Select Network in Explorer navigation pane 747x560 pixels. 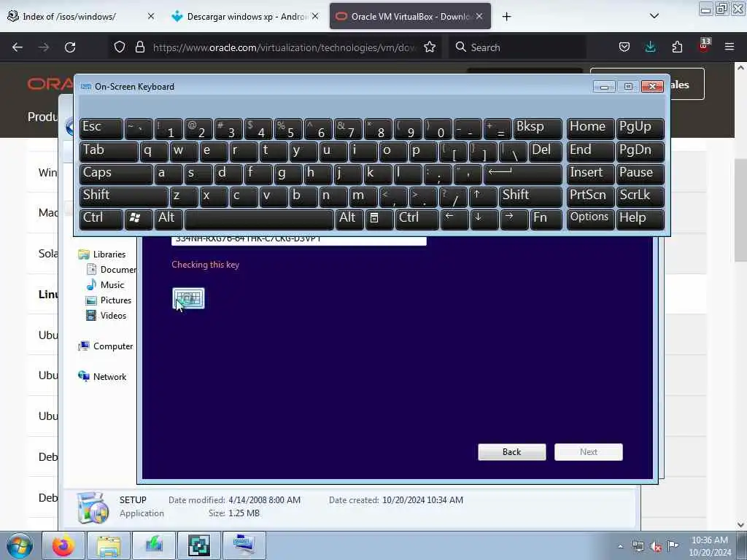pos(109,377)
